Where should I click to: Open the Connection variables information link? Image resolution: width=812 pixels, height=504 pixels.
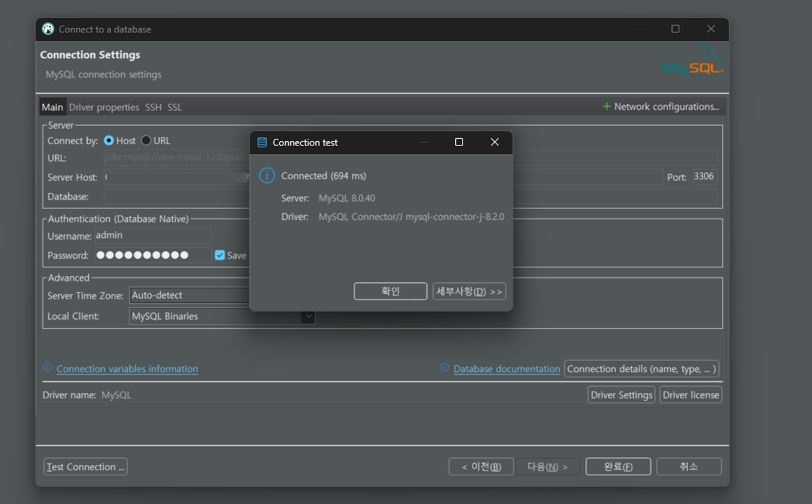[x=127, y=369]
